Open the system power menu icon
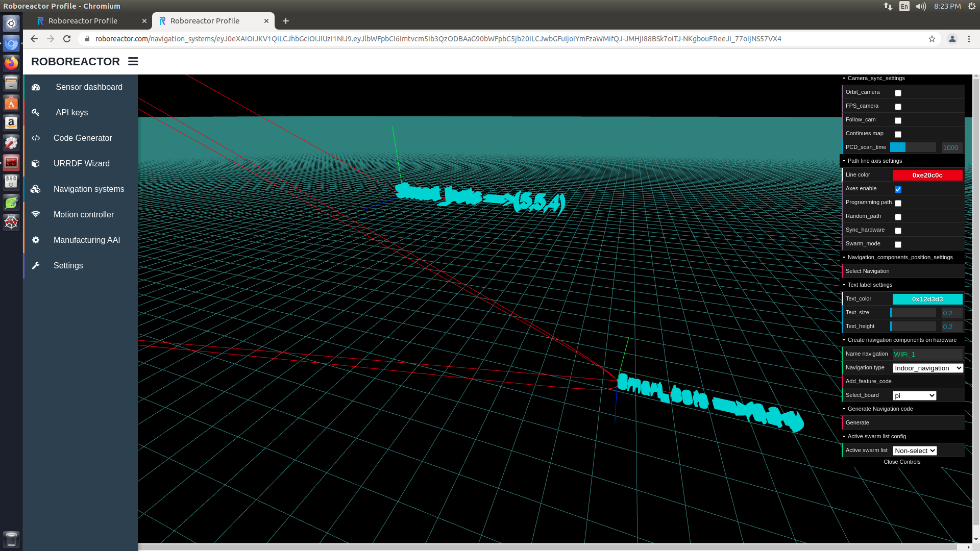This screenshot has height=551, width=980. 972,6
